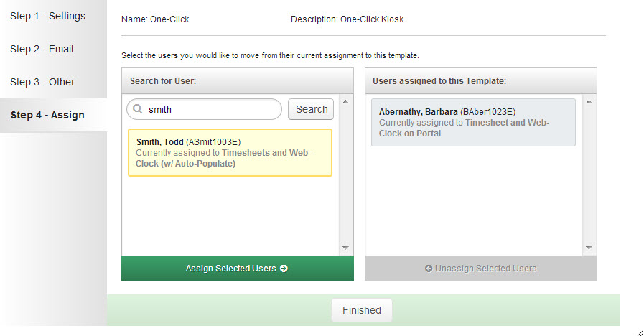Click the search results scrollbar track
This screenshot has height=336, width=644.
tap(345, 174)
